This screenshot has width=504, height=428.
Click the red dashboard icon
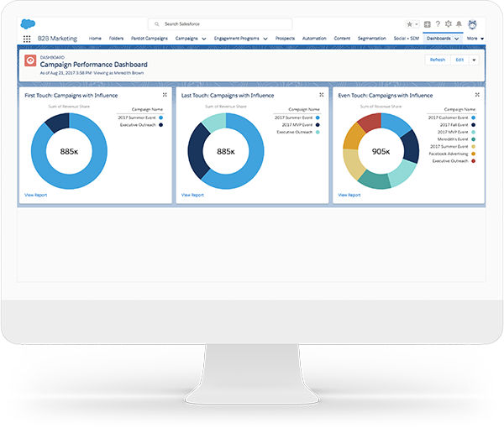click(30, 60)
